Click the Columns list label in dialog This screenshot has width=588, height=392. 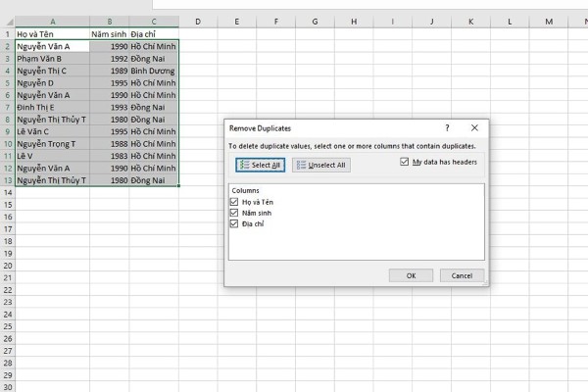245,190
